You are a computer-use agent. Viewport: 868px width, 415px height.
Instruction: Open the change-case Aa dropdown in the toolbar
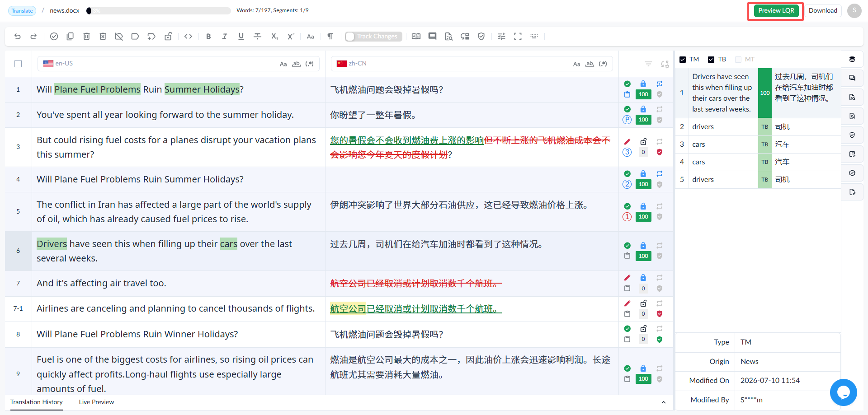coord(311,37)
